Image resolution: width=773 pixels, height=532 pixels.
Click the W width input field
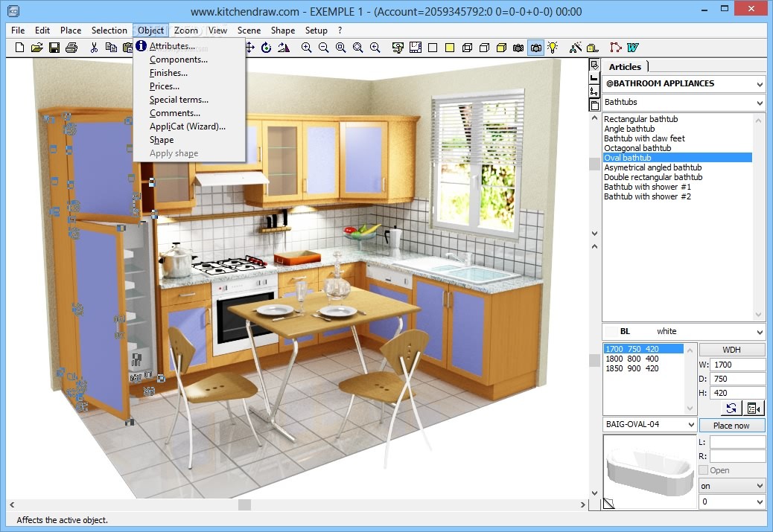pyautogui.click(x=737, y=365)
